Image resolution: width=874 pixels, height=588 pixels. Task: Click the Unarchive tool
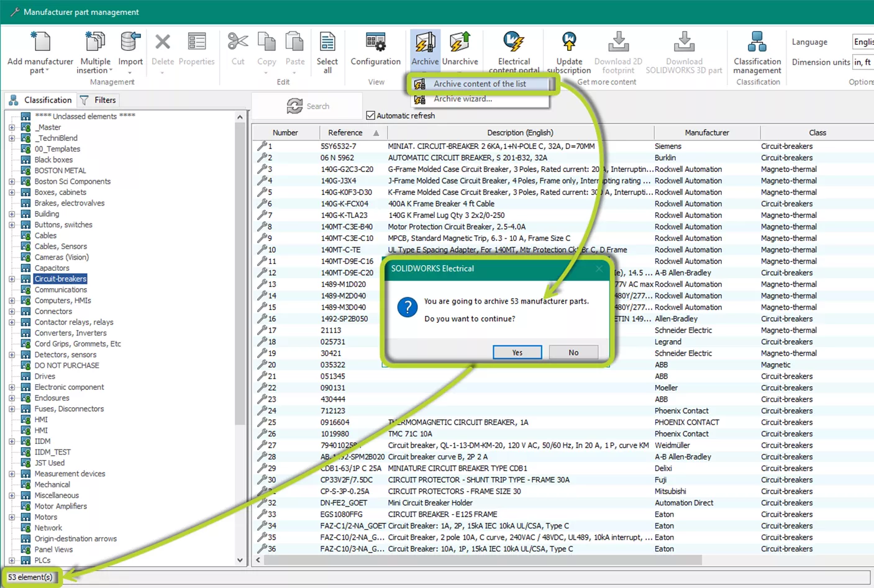460,50
